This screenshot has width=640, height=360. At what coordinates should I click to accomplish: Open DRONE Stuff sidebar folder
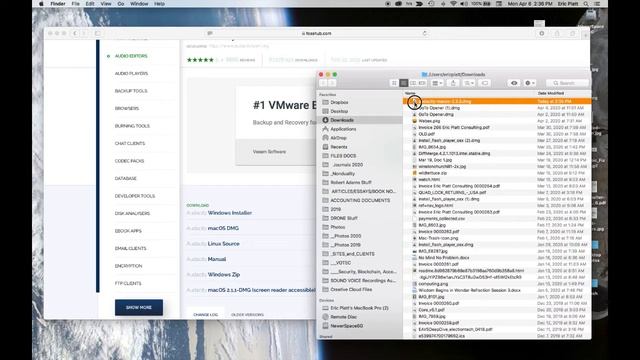tap(344, 218)
